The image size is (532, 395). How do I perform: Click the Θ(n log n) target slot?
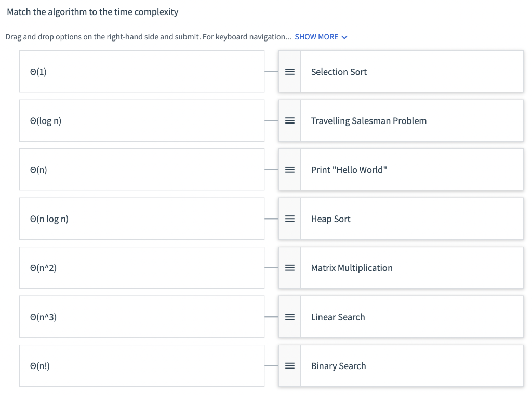point(142,219)
